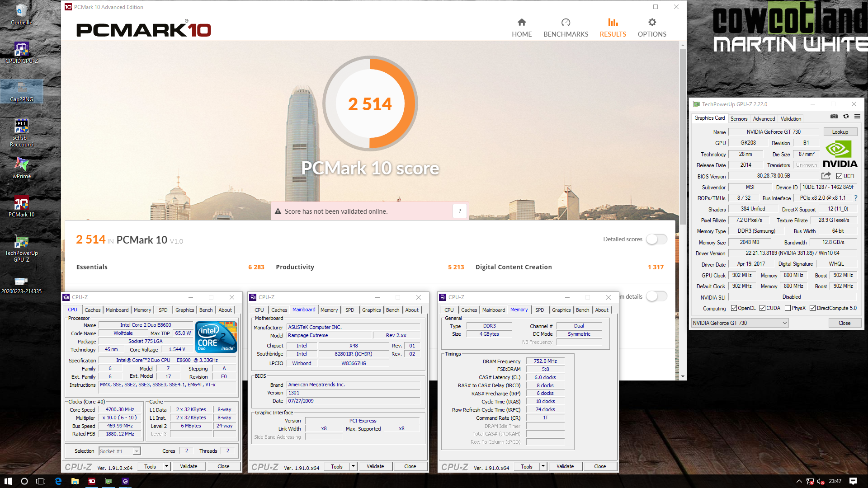The image size is (868, 488).
Task: Open Caches tab in the first CPU-Z window
Action: pos(93,310)
